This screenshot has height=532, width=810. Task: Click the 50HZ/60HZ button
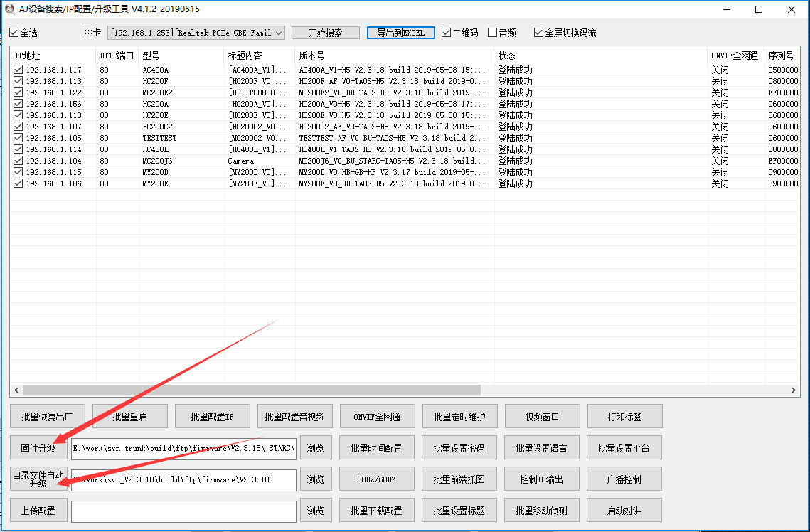point(377,479)
